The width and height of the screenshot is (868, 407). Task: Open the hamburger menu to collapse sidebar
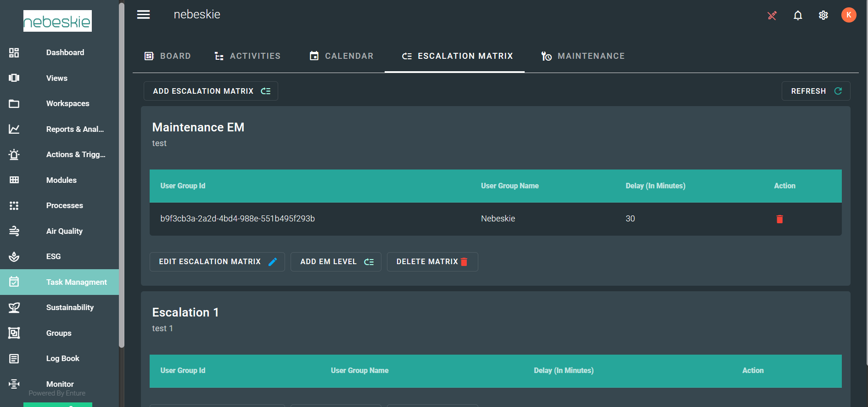[x=143, y=15]
